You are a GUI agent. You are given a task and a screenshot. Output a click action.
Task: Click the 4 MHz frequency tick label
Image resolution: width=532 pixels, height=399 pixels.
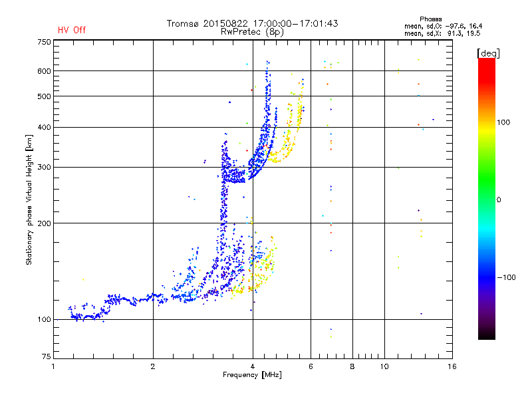(253, 366)
